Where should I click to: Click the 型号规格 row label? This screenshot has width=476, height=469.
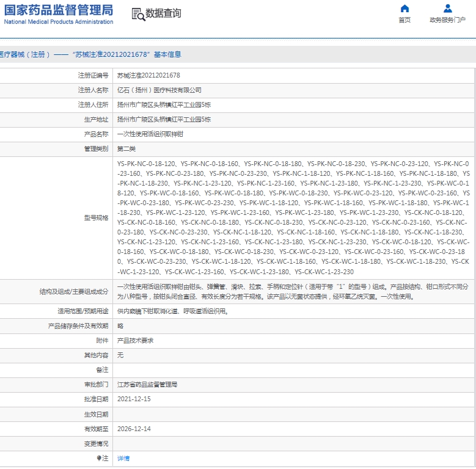(96, 218)
